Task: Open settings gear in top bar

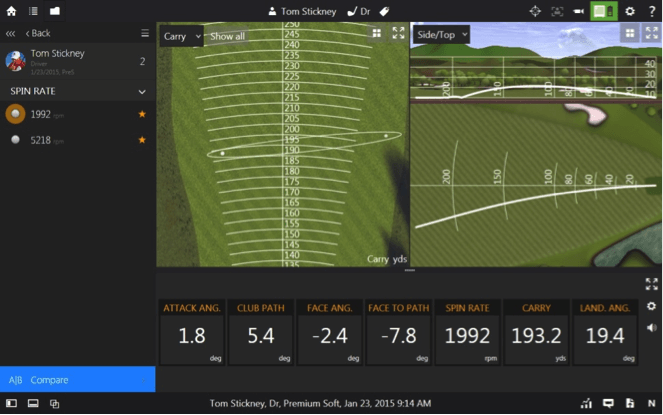Action: tap(630, 11)
